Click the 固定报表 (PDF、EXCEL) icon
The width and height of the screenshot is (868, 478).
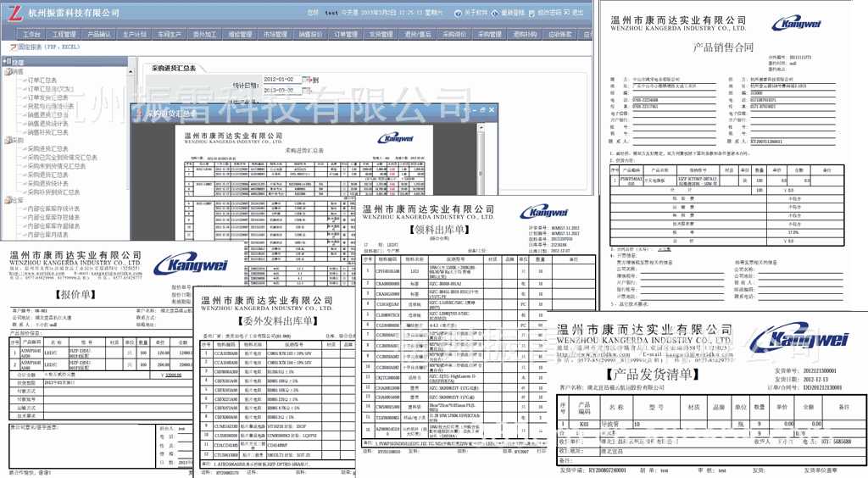pyautogui.click(x=14, y=47)
